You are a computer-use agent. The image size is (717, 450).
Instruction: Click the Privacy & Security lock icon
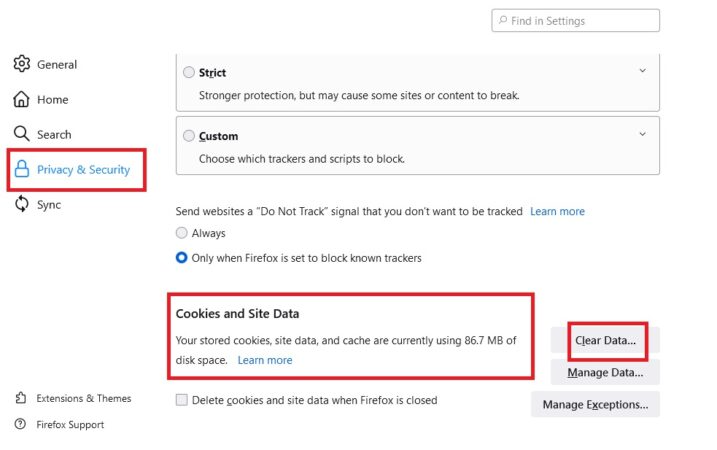coord(21,169)
